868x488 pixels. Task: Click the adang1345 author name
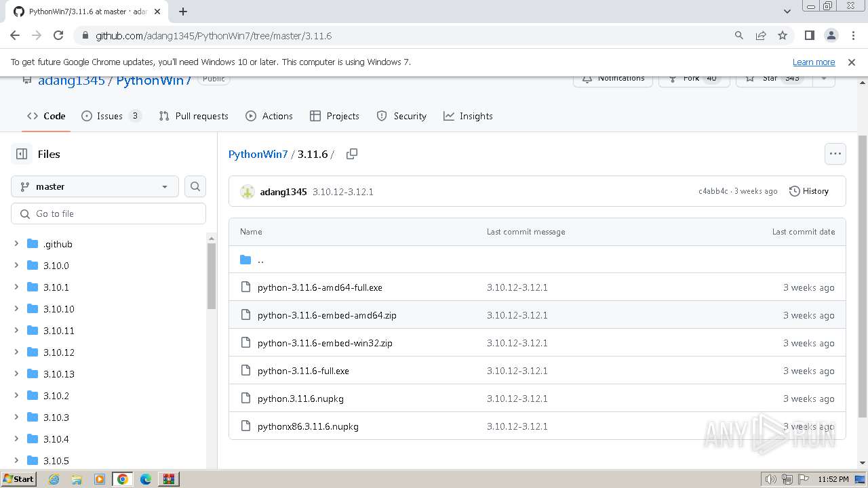tap(283, 192)
